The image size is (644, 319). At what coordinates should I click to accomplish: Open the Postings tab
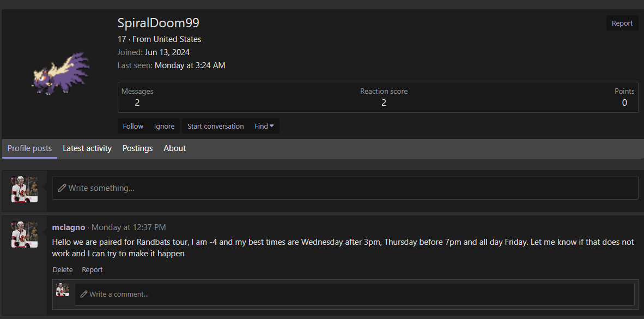[x=138, y=148]
